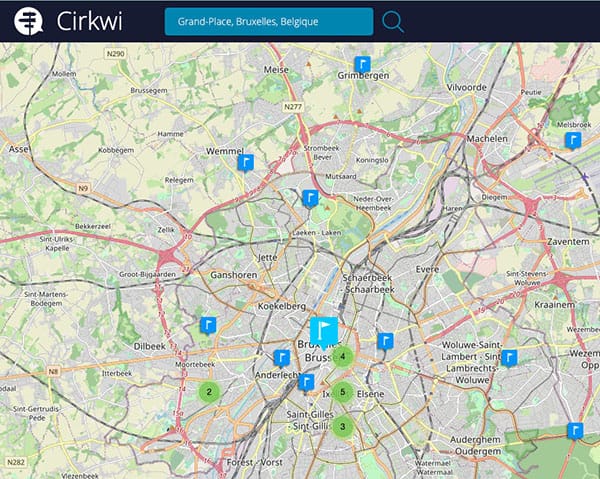Select the flag marker near Melsbroek
600x479 pixels.
[572, 140]
